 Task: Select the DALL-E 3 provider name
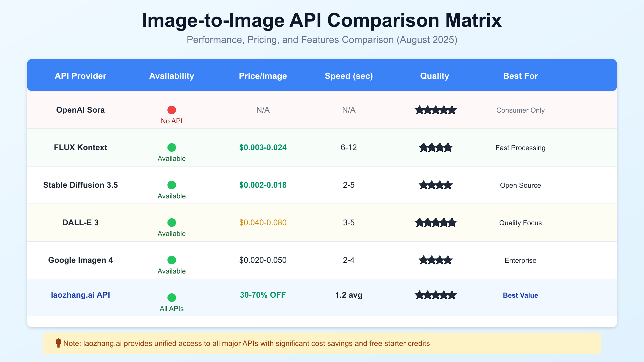(x=80, y=223)
